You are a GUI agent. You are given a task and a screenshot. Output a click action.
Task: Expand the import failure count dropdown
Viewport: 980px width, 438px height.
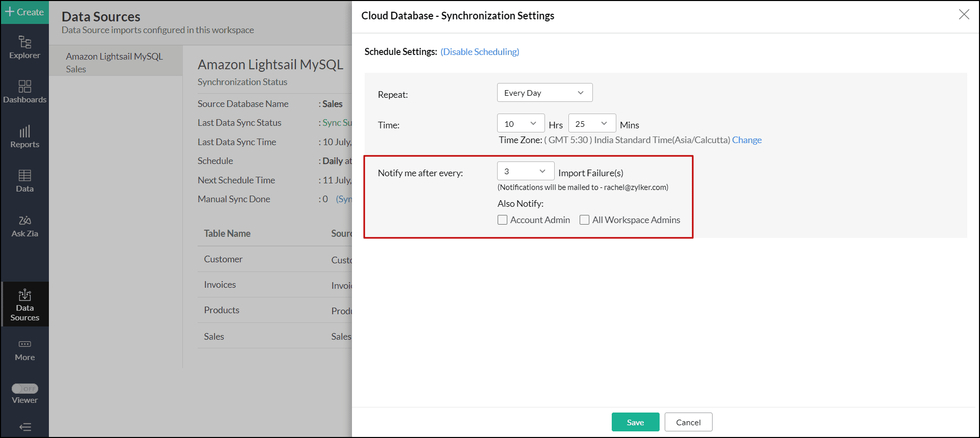point(525,172)
